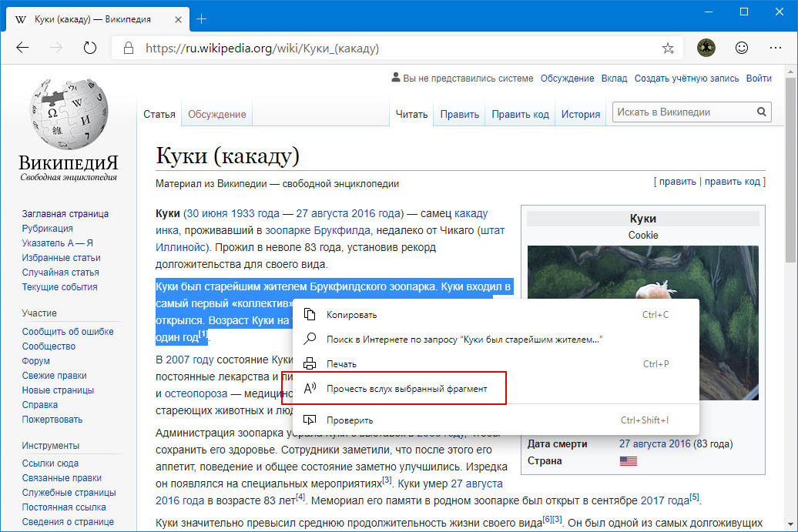
Task: Open the user profile avatar
Action: tap(706, 48)
